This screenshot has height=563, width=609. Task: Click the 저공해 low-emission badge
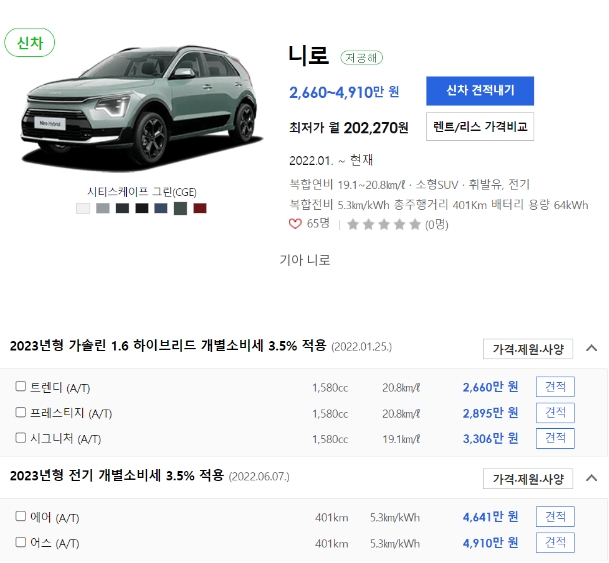coord(362,58)
